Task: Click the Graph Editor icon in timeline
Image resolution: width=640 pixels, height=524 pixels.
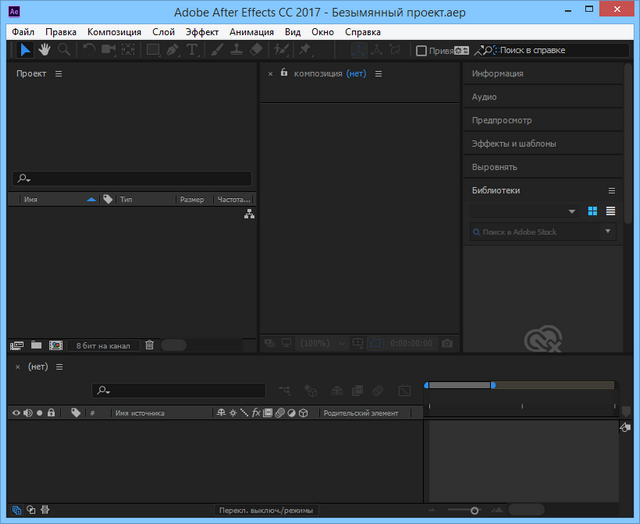Action: point(404,391)
